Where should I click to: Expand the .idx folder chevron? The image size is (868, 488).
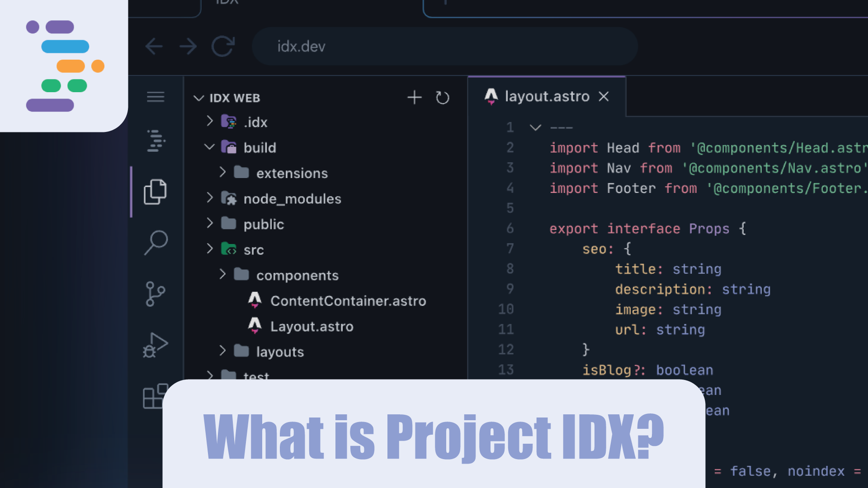pos(209,121)
